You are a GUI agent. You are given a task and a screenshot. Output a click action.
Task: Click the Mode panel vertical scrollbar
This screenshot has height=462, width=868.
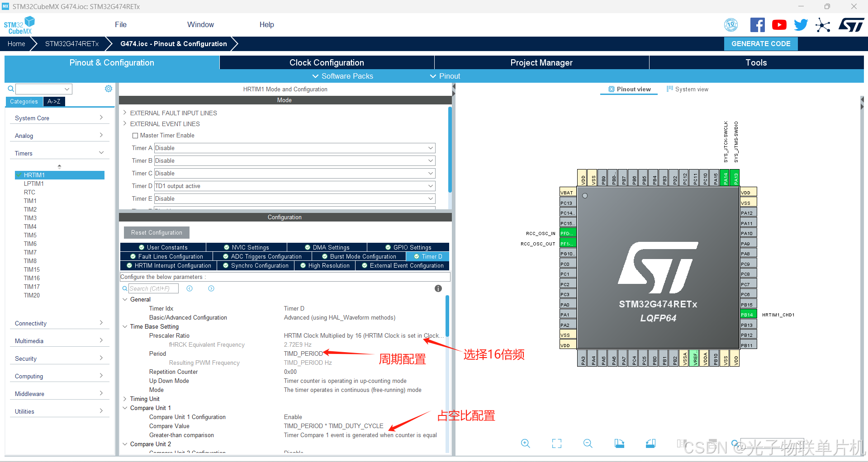450,149
